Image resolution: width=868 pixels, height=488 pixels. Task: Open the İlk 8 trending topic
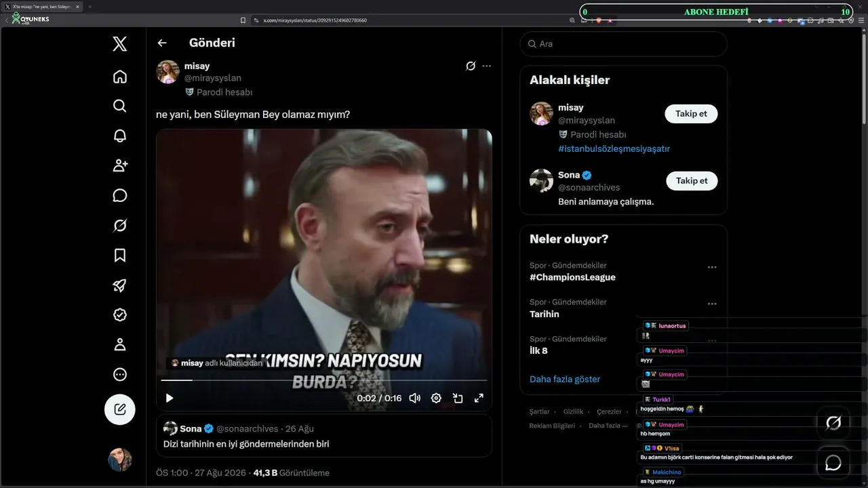coord(538,350)
